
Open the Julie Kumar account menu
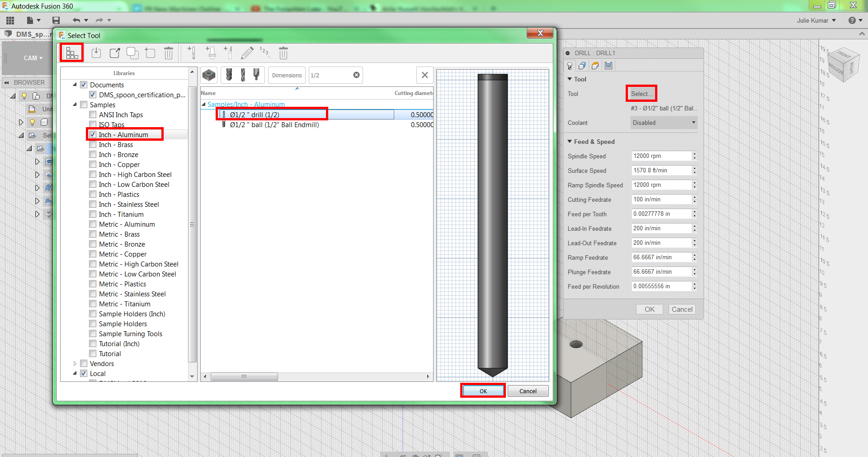click(x=816, y=20)
